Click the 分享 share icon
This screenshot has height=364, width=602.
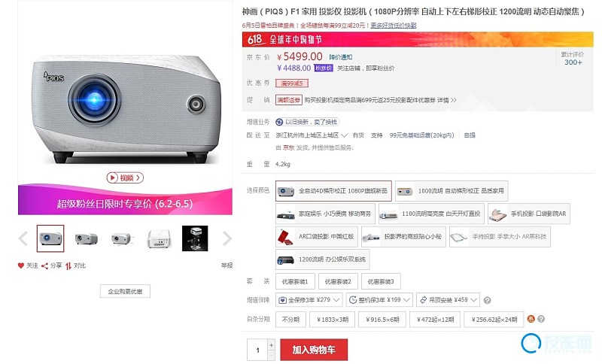click(45, 265)
